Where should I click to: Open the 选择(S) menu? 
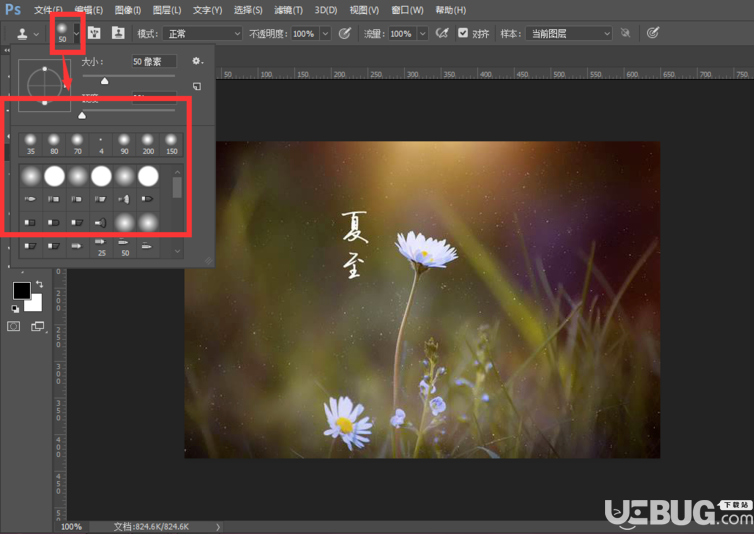(248, 10)
